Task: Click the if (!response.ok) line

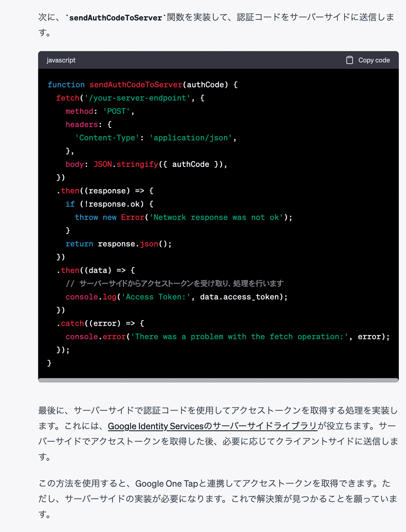Action: click(109, 204)
